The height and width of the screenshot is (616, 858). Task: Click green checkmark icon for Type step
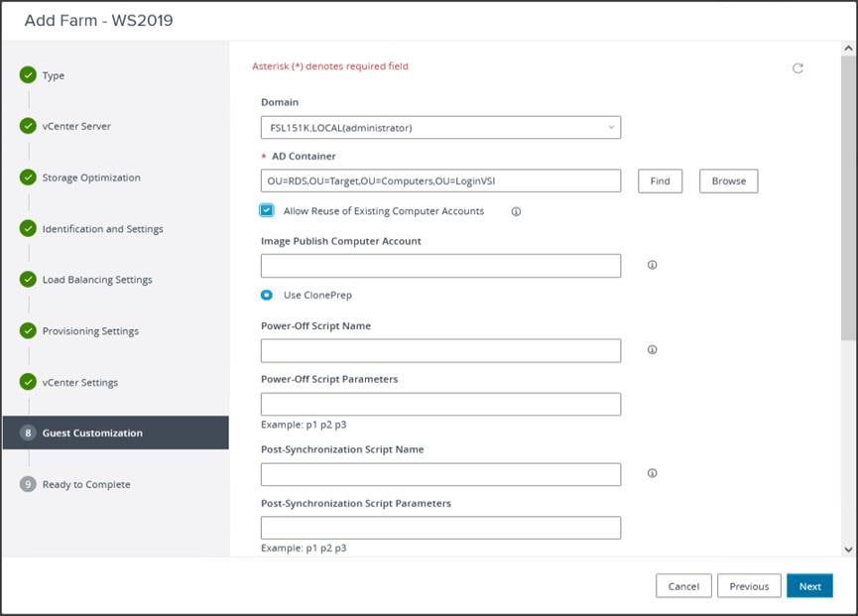[x=28, y=75]
